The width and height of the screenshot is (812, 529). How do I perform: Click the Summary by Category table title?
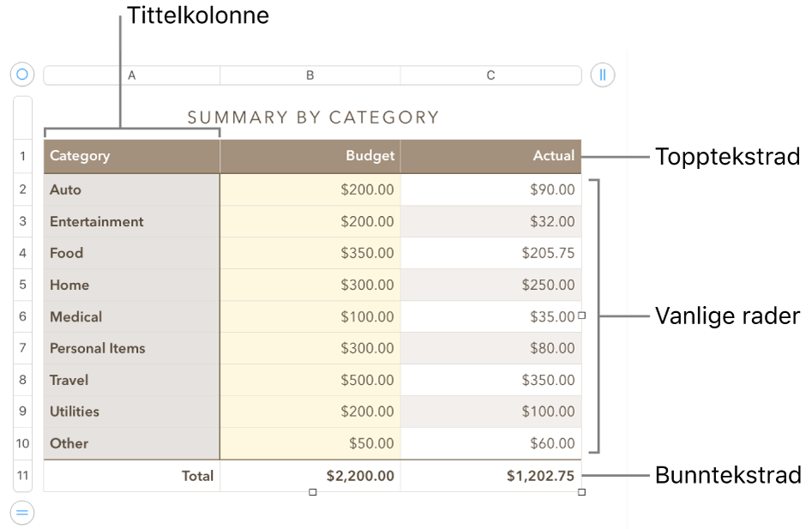[x=313, y=117]
